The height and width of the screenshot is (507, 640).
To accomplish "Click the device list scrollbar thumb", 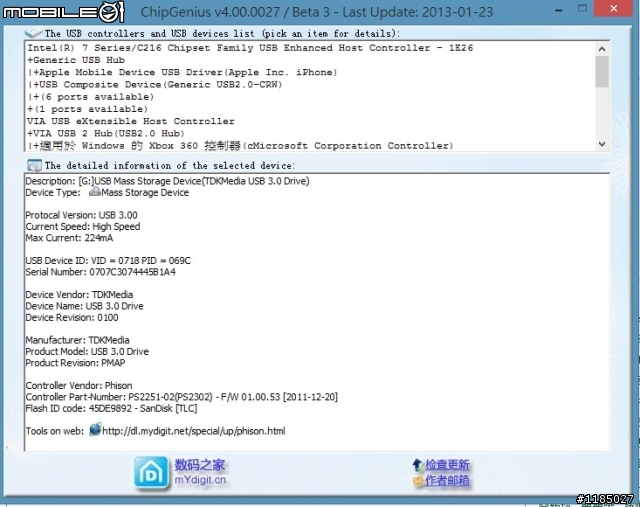I will (602, 71).
